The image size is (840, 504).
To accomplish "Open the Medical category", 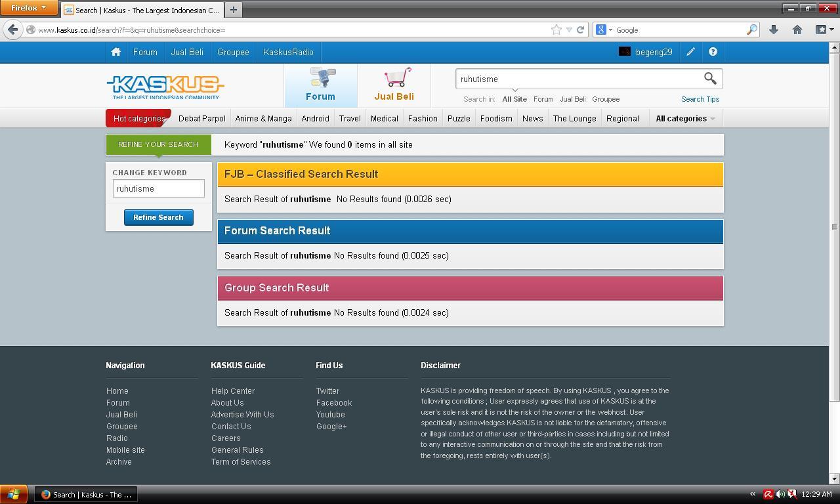I will coord(385,119).
